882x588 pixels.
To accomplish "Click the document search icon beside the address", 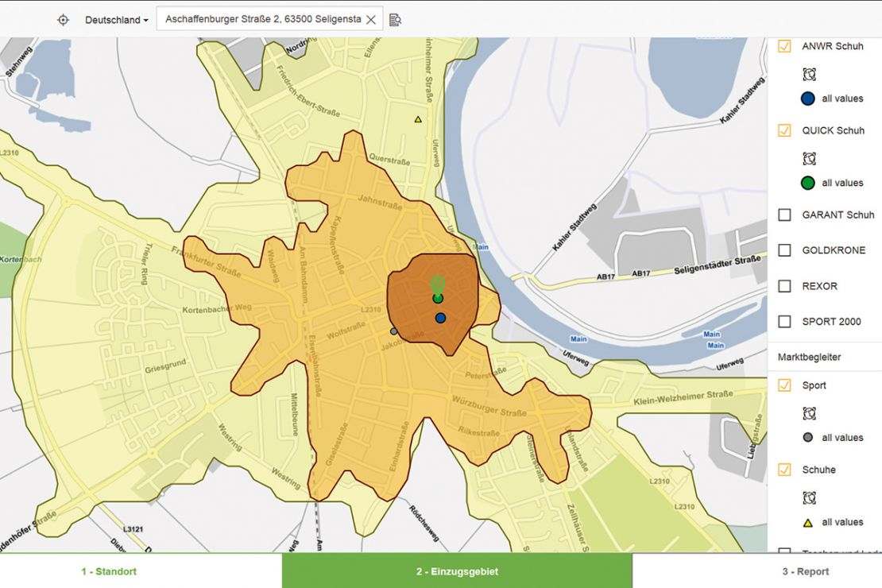I will tap(396, 20).
